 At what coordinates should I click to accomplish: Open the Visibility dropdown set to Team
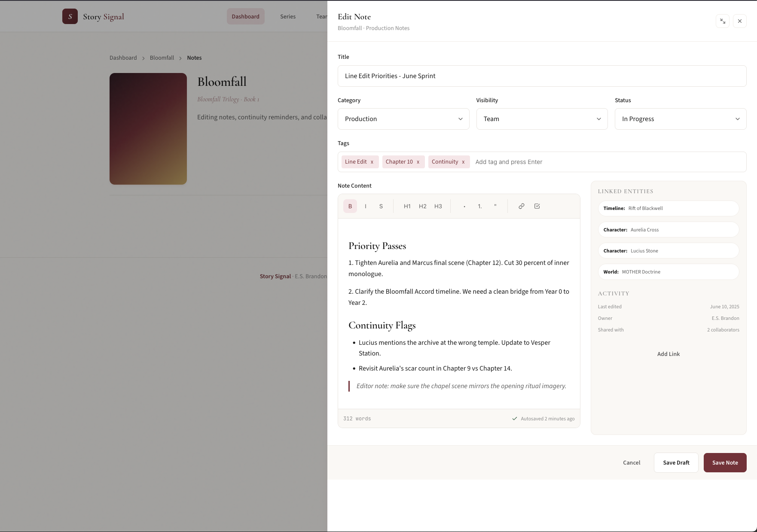pos(542,119)
